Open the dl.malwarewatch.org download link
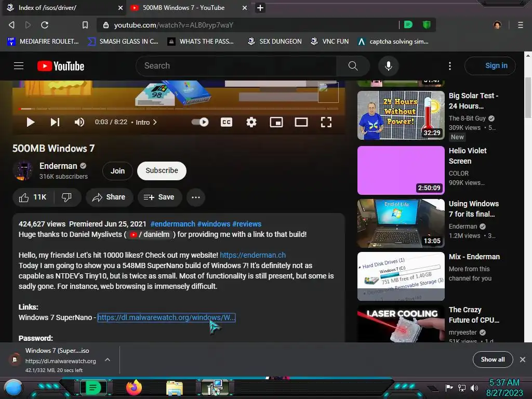Viewport: 532px width, 399px height. click(166, 317)
